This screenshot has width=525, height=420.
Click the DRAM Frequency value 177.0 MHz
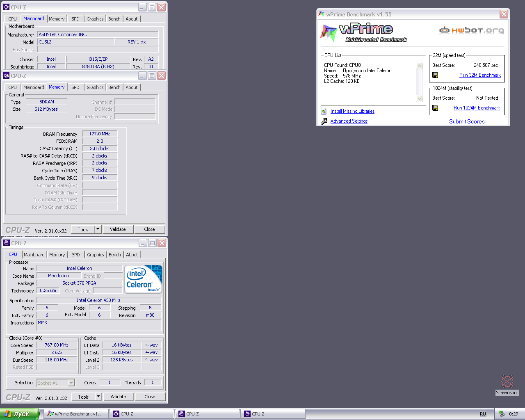pos(100,134)
